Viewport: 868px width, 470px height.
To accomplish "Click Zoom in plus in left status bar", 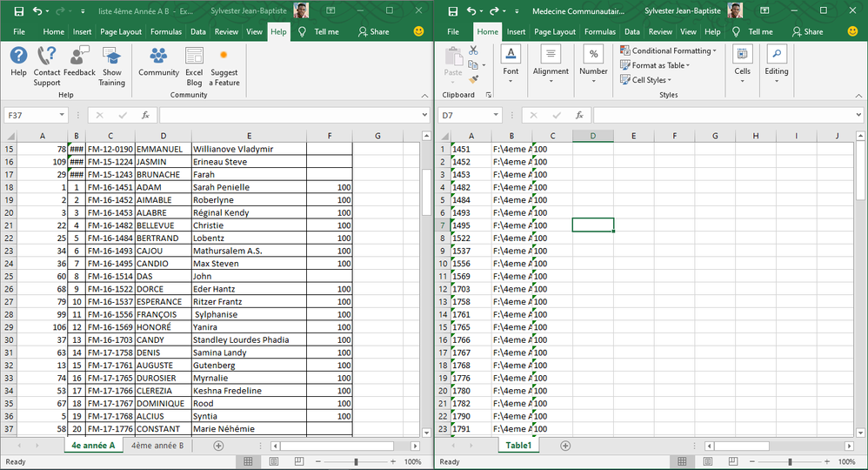I will [393, 461].
